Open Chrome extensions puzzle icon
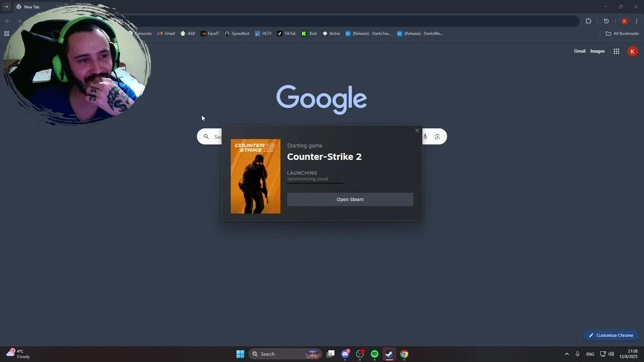The width and height of the screenshot is (644, 362). click(588, 21)
